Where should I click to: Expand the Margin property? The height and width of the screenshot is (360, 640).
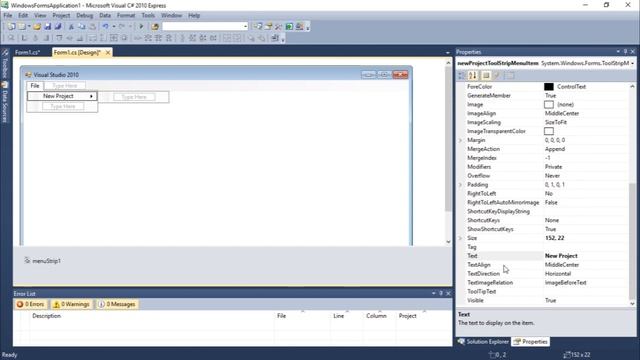click(461, 140)
